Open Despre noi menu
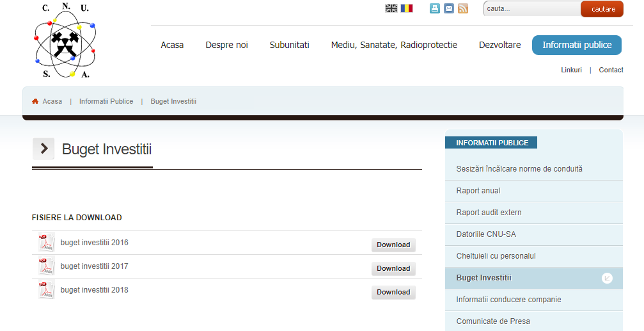 pyautogui.click(x=226, y=45)
